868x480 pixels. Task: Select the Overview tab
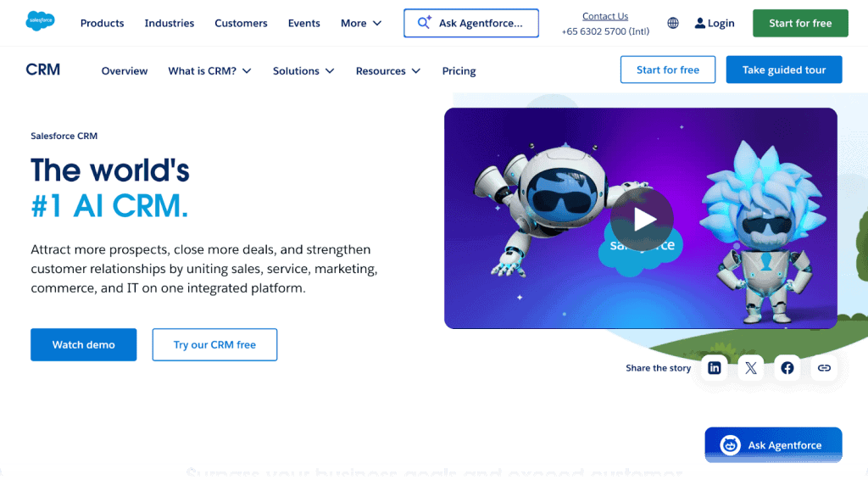coord(125,71)
